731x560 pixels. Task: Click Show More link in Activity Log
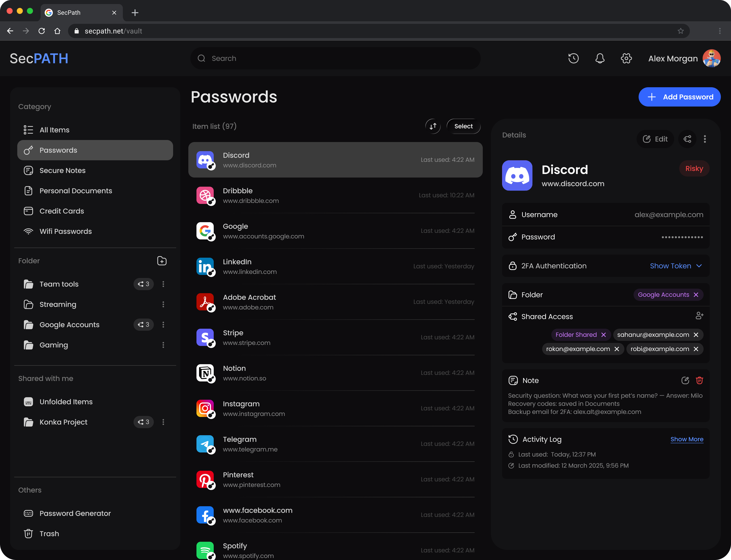(x=687, y=439)
